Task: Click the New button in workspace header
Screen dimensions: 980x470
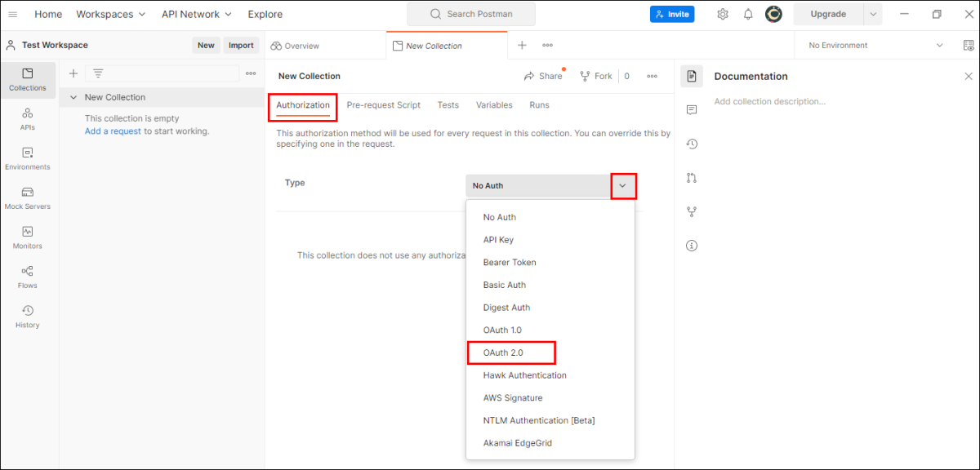Action: point(206,46)
